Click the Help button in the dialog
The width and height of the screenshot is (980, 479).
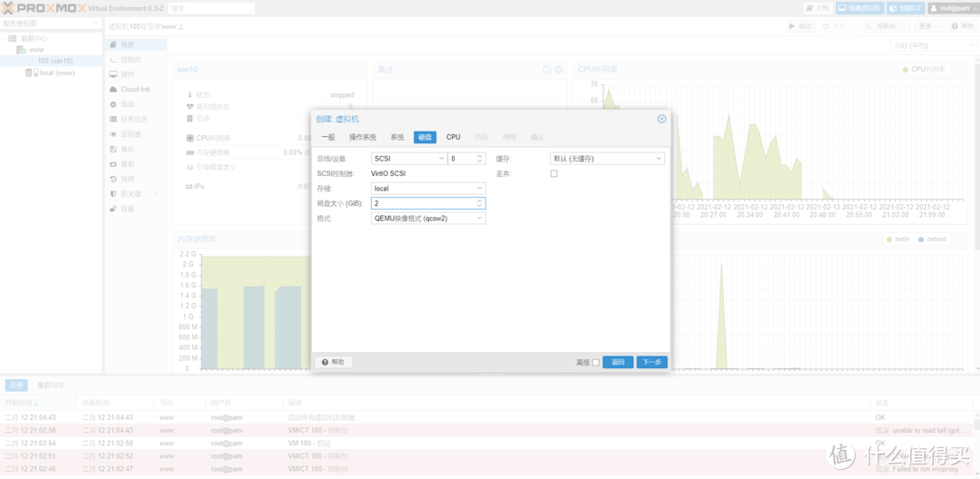tap(333, 362)
